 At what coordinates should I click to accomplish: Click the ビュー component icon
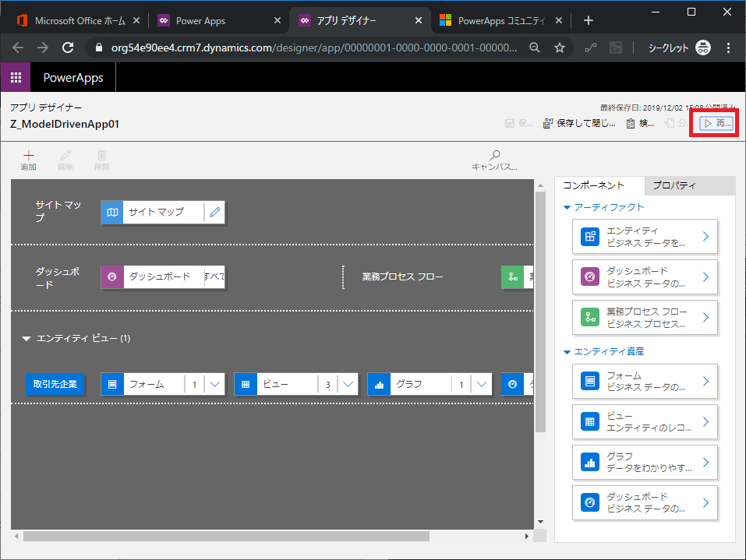tap(590, 421)
